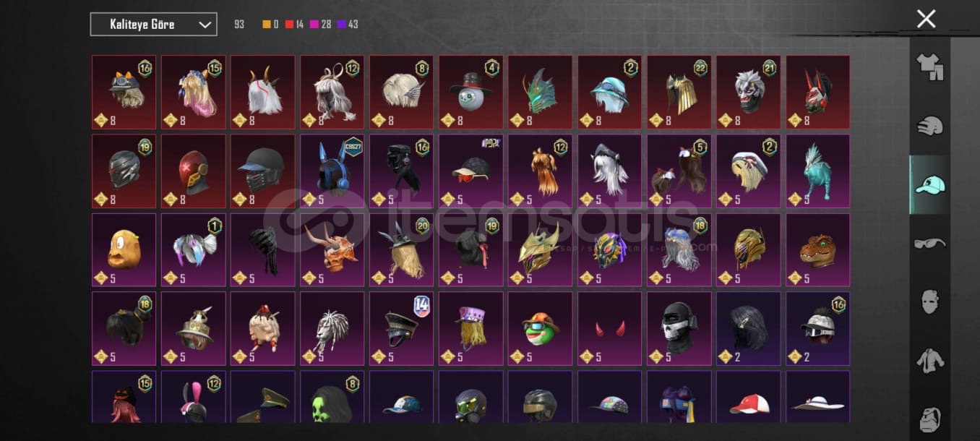Image resolution: width=980 pixels, height=441 pixels.
Task: Select the red quality color filter
Action: 294,25
